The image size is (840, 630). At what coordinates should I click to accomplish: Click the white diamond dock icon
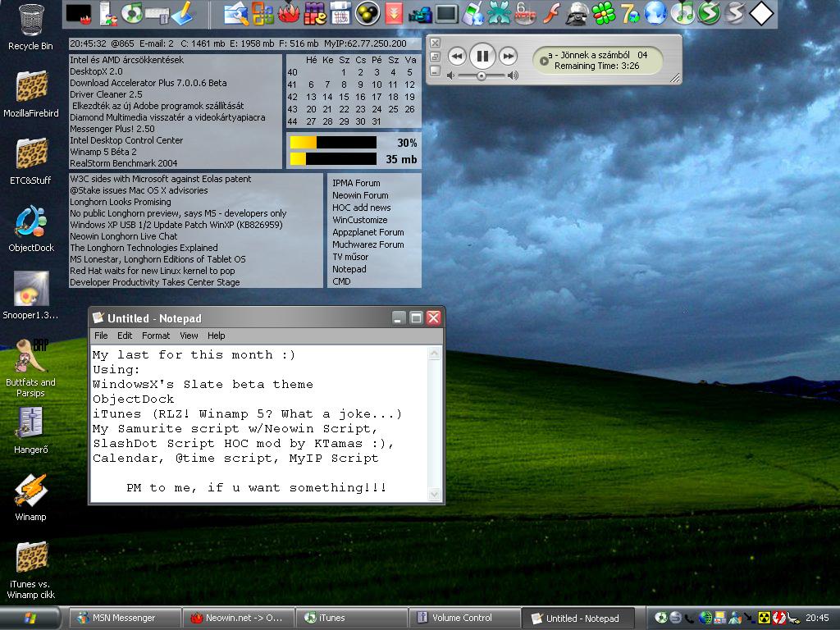(762, 13)
